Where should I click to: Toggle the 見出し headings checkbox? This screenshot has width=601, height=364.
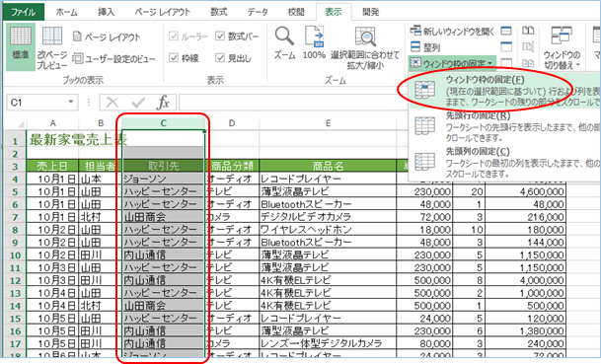tap(220, 58)
